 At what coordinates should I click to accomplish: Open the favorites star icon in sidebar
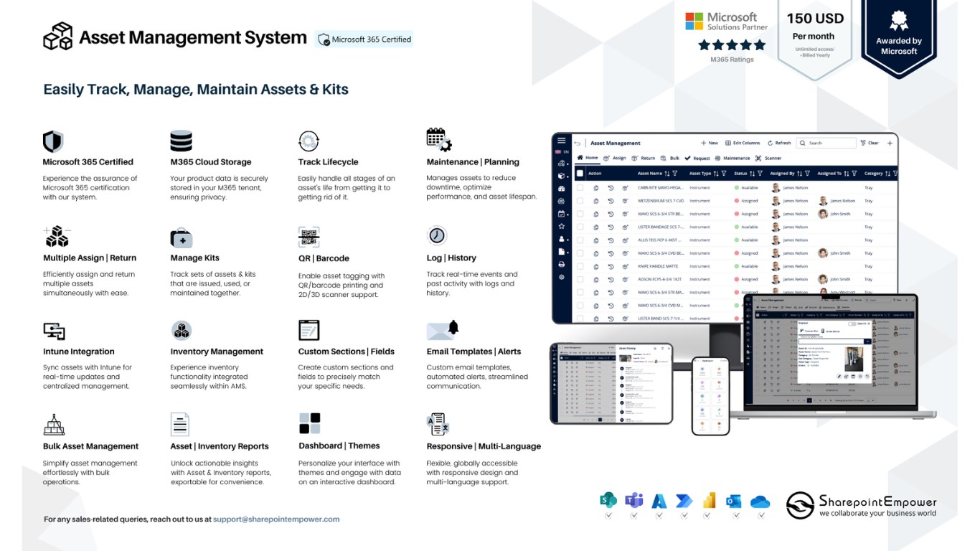pyautogui.click(x=562, y=226)
